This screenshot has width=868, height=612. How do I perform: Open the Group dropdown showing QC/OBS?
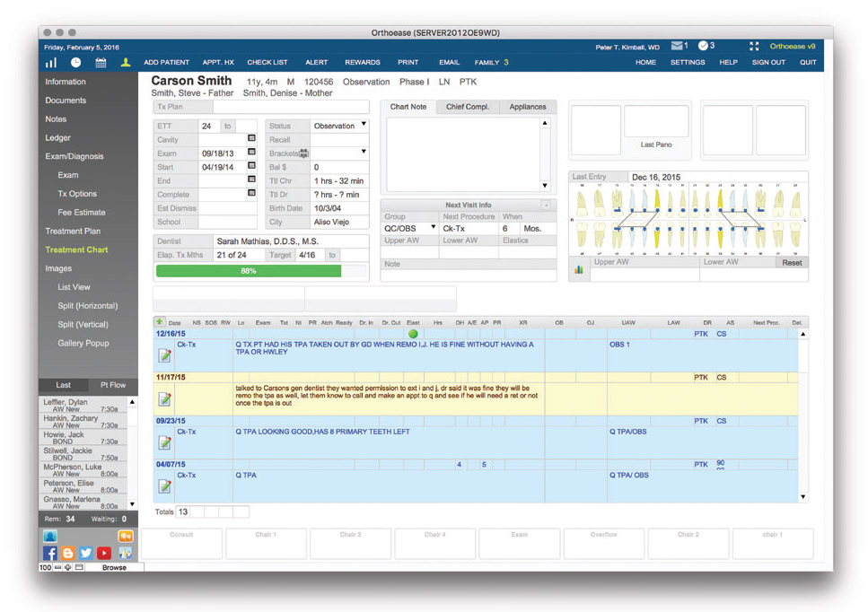(433, 229)
